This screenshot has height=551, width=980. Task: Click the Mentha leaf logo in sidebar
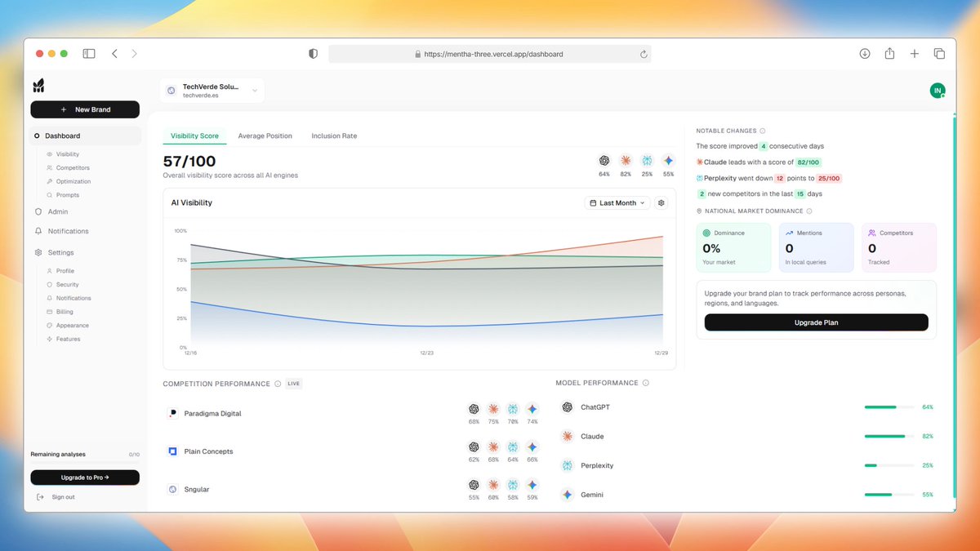38,86
